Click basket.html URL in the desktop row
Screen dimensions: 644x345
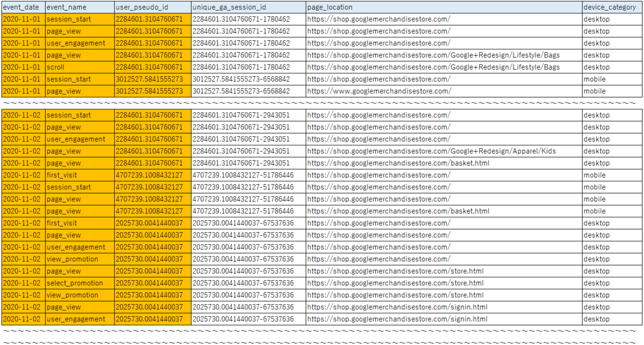[444, 163]
